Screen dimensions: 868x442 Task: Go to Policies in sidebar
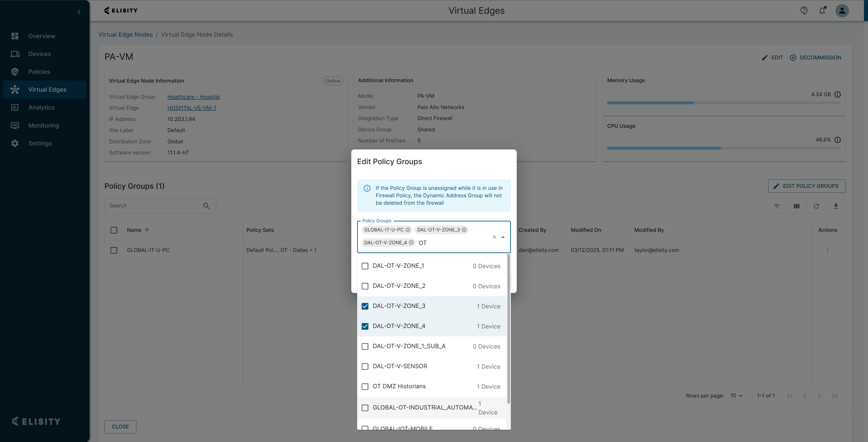point(39,72)
